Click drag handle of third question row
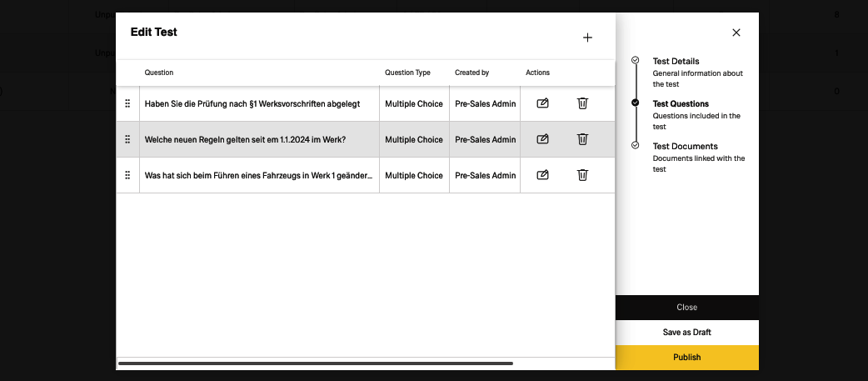The height and width of the screenshot is (381, 868). point(127,175)
